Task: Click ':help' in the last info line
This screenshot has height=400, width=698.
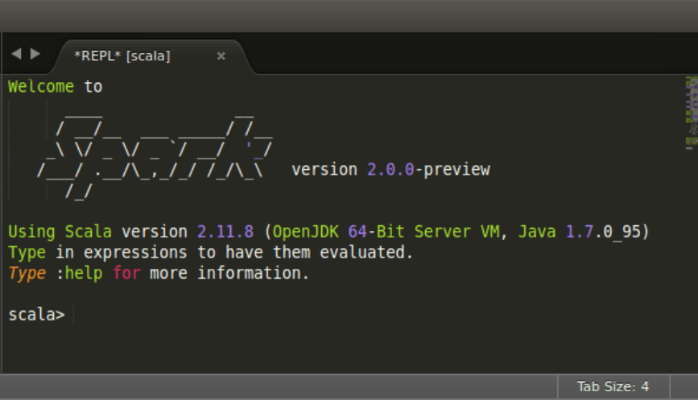Action: 79,273
